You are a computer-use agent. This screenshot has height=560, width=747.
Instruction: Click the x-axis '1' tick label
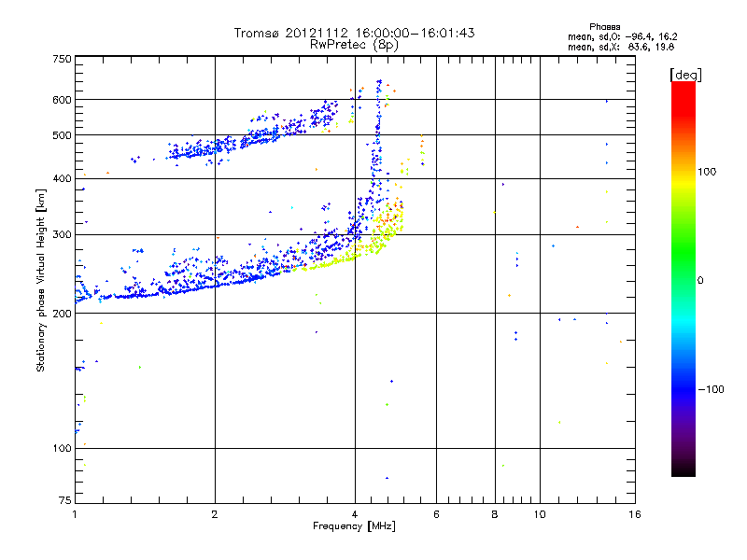click(75, 514)
